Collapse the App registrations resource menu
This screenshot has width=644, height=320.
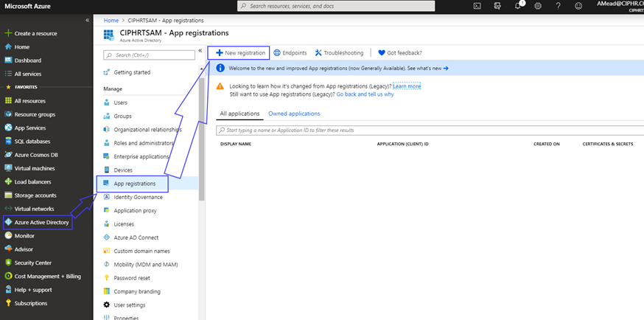(200, 51)
